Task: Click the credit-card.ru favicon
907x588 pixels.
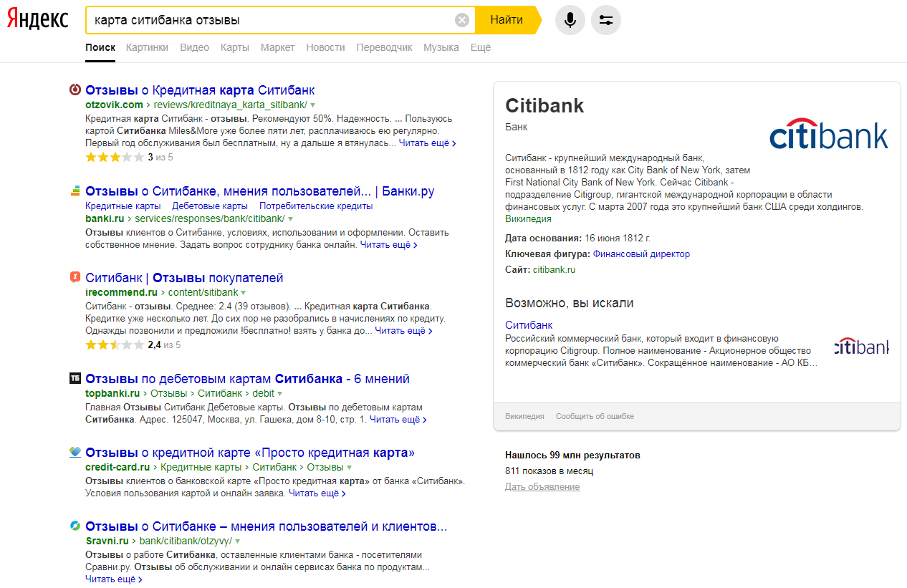Action: 75,453
